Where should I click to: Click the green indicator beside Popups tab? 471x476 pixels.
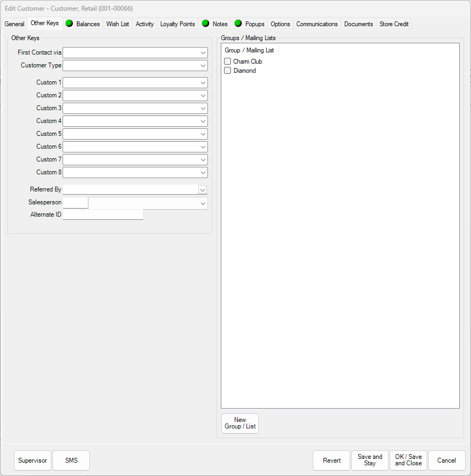pos(238,24)
